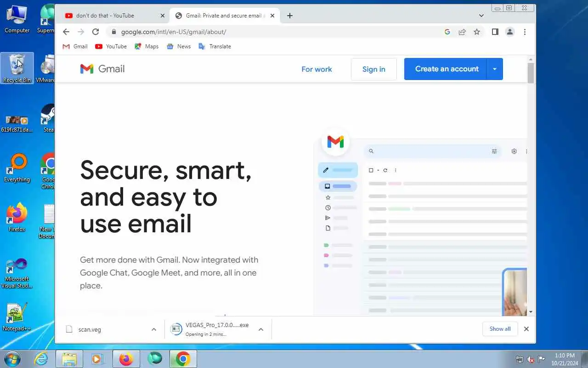This screenshot has width=588, height=368.
Task: Launch Internet Explorer from the taskbar
Action: 41,359
